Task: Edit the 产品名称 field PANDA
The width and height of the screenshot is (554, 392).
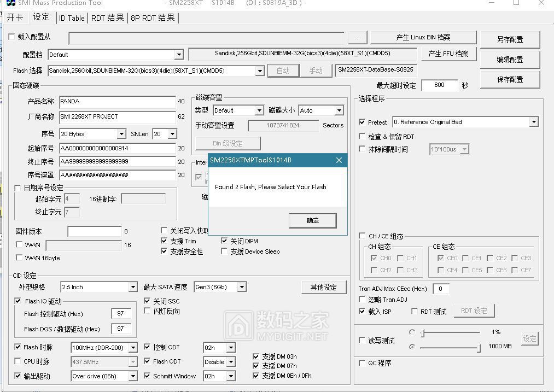Action: pyautogui.click(x=118, y=101)
